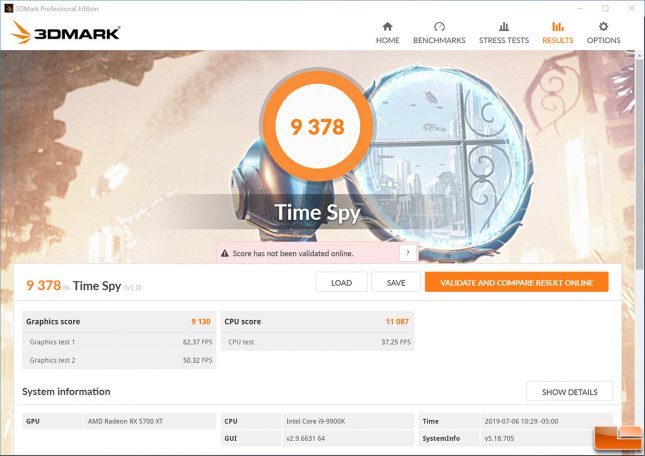Click the Graphics score value 9 130
The image size is (645, 456).
(x=201, y=322)
